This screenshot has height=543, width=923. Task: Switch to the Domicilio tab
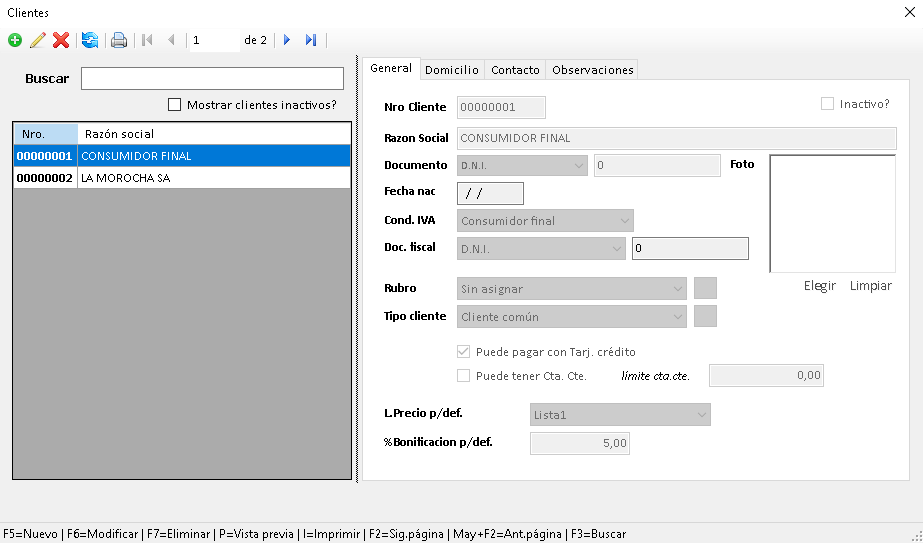[x=451, y=70]
